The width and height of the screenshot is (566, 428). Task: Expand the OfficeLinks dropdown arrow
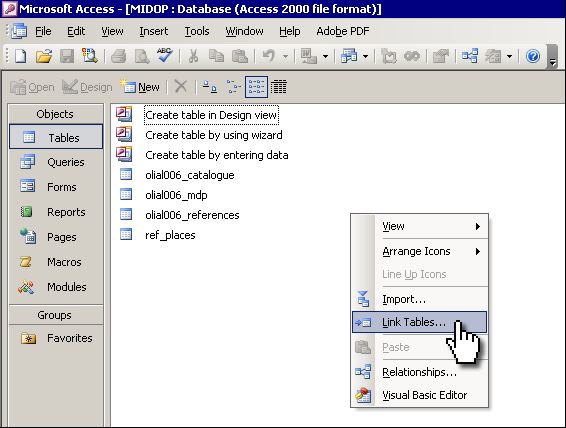[x=325, y=56]
